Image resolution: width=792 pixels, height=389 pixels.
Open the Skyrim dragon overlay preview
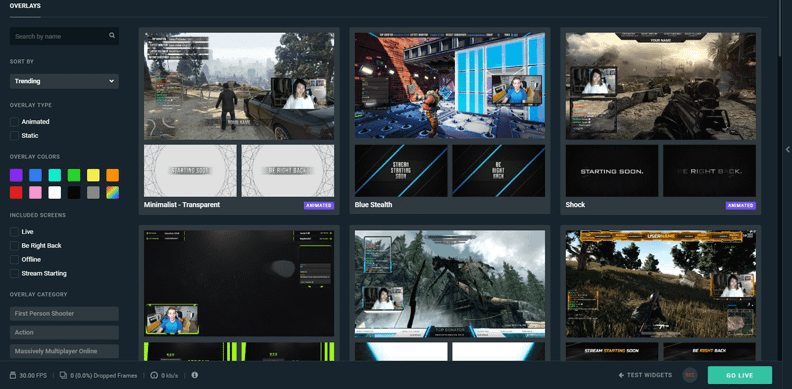pyautogui.click(x=450, y=283)
